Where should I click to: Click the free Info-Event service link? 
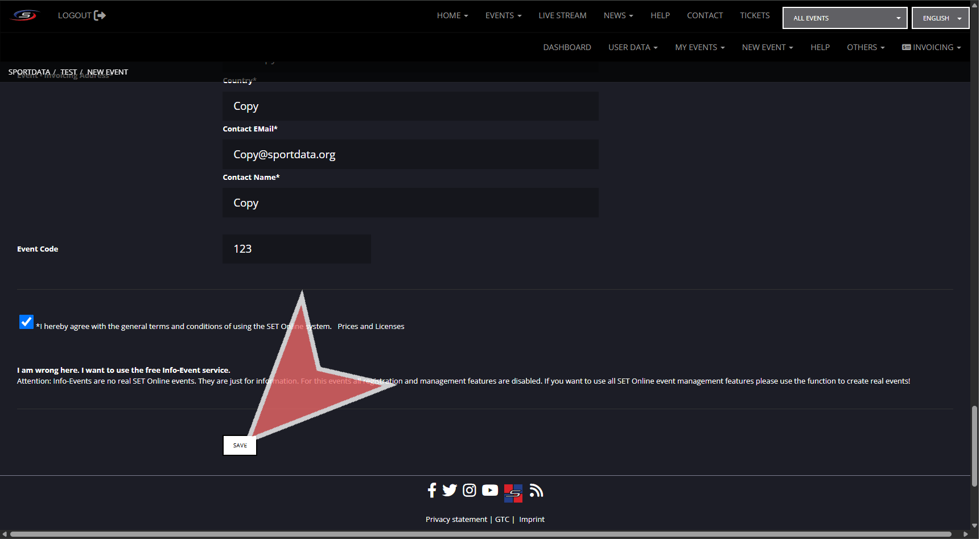pos(123,370)
